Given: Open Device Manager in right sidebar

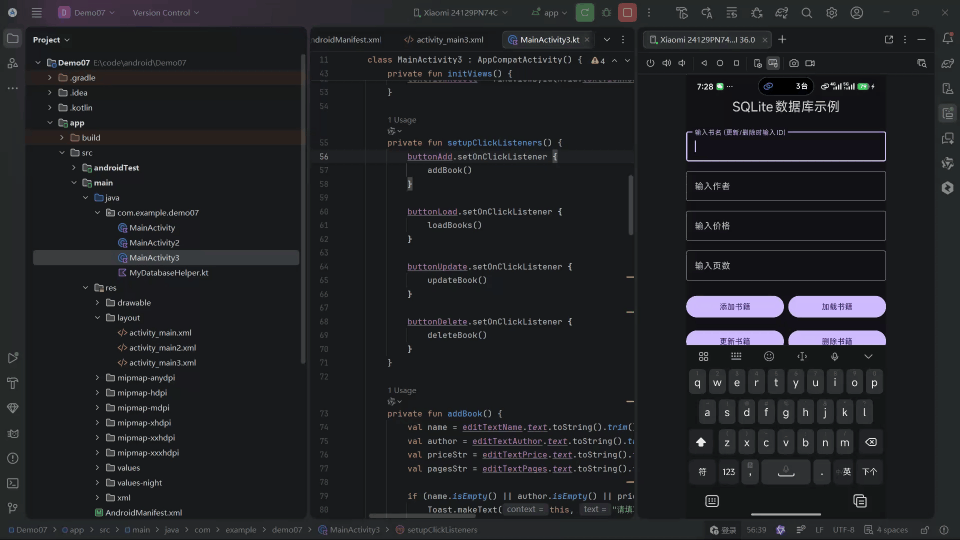Looking at the screenshot, I should (x=948, y=88).
